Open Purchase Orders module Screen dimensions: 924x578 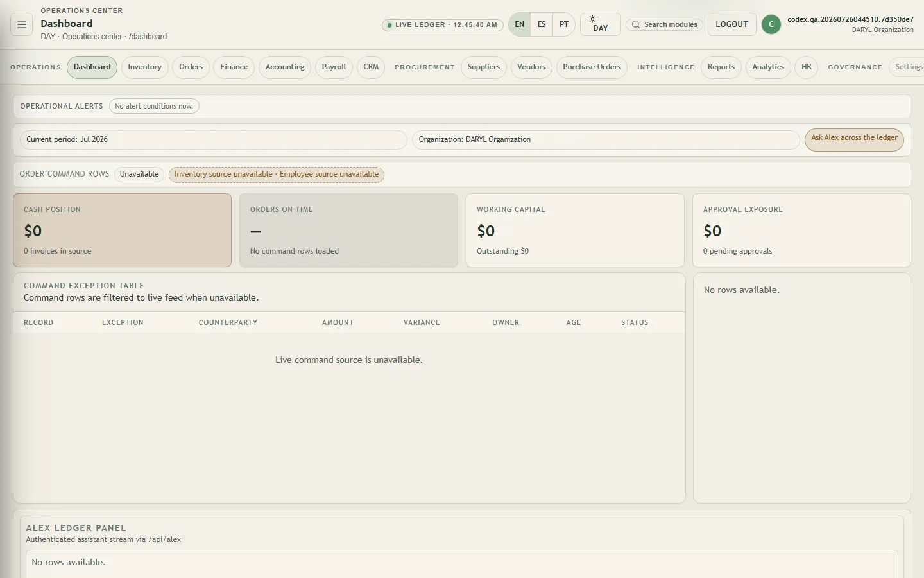[x=592, y=67]
